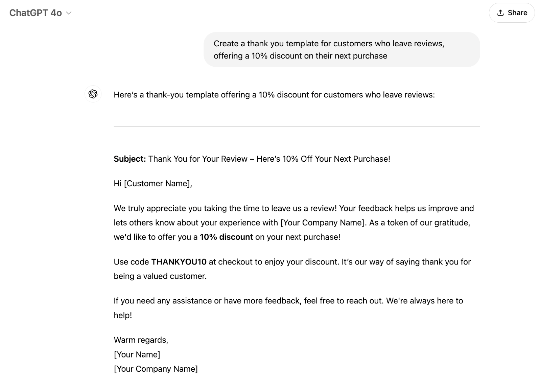Click [Your Company Name] in the signature
The height and width of the screenshot is (392, 541).
pyautogui.click(x=156, y=369)
